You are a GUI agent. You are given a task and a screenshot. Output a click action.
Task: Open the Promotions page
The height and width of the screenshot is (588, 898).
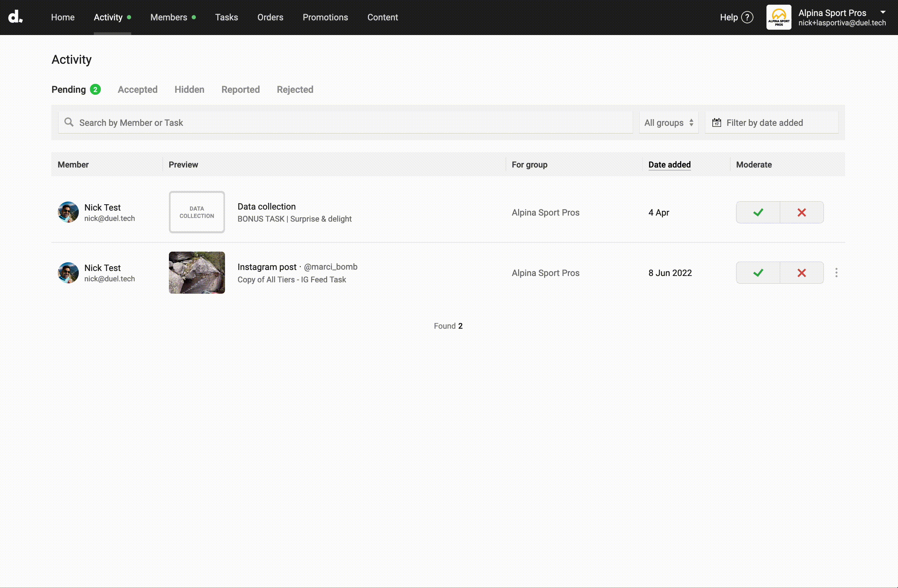pyautogui.click(x=325, y=17)
